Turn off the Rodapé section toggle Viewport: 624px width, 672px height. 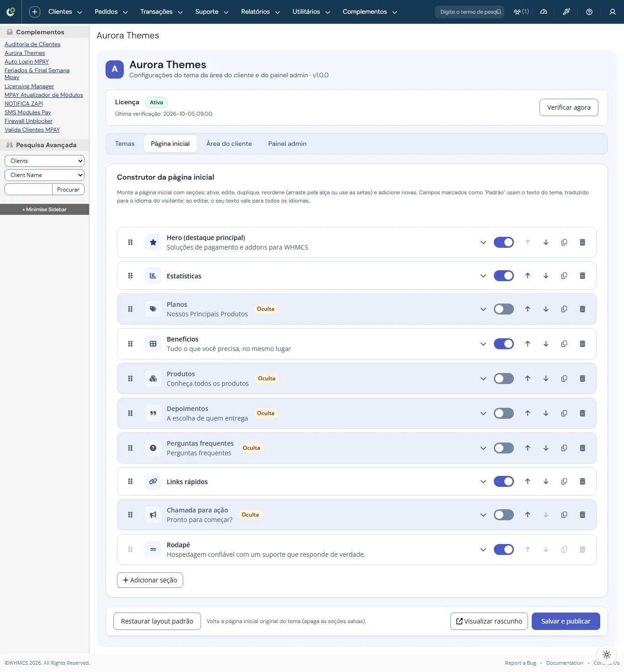tap(504, 549)
